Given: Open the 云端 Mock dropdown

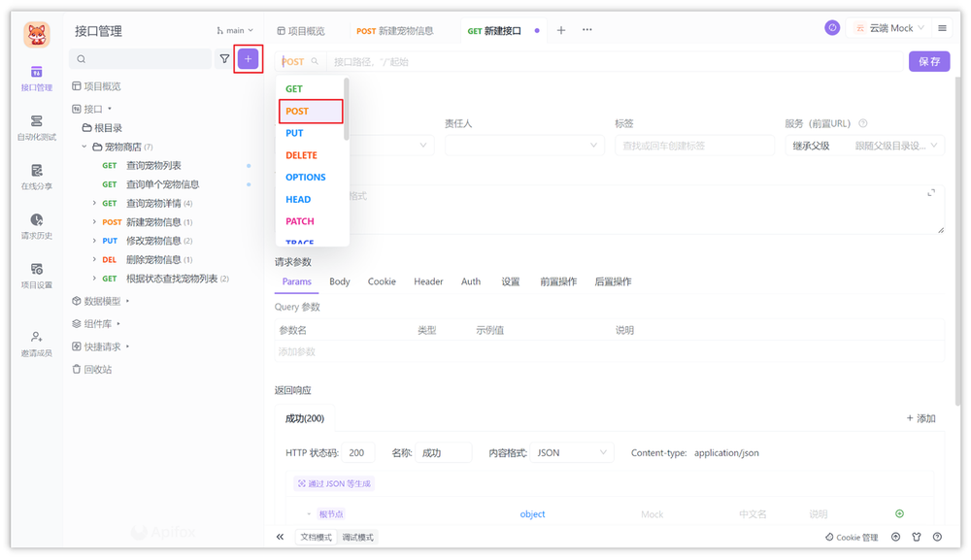Looking at the screenshot, I should click(888, 28).
